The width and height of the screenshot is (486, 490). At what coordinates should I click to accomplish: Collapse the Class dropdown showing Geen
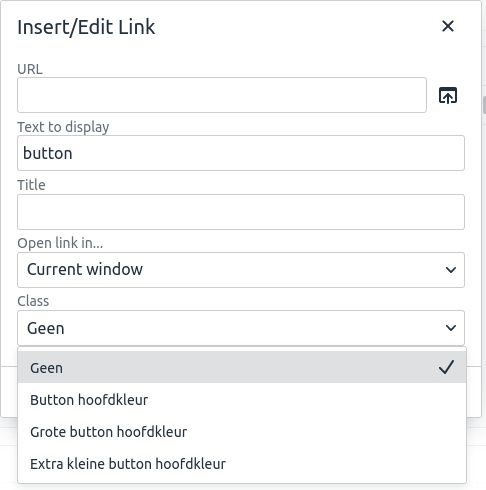pyautogui.click(x=241, y=328)
